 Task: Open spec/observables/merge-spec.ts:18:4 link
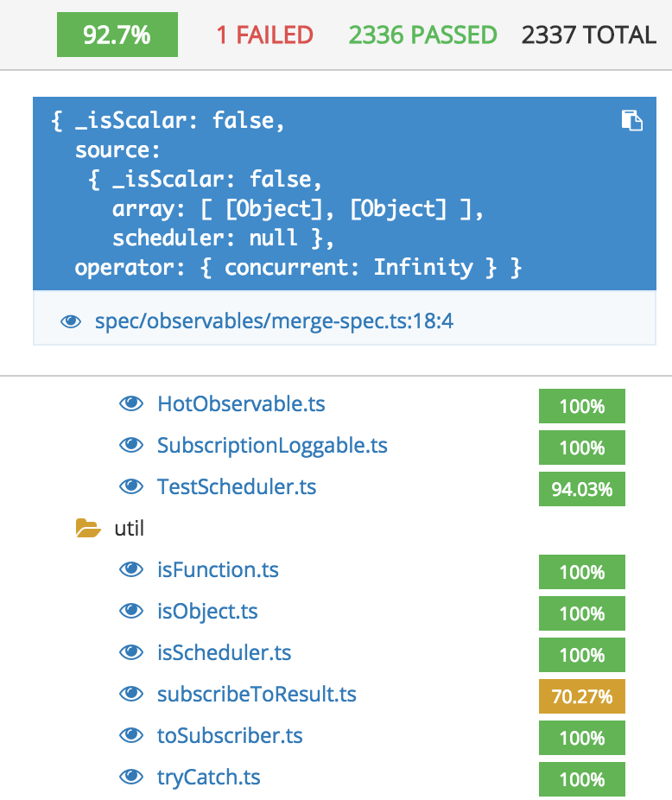[x=274, y=321]
